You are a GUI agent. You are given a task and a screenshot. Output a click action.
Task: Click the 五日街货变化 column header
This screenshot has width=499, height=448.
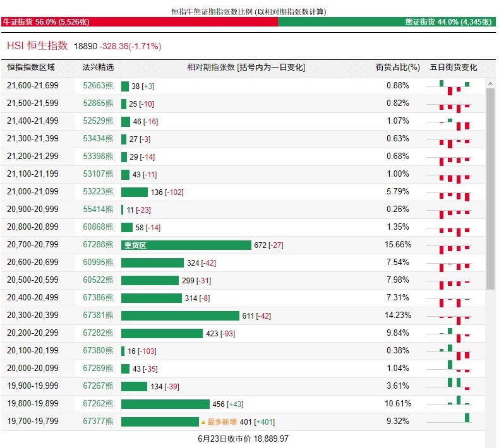pos(454,68)
